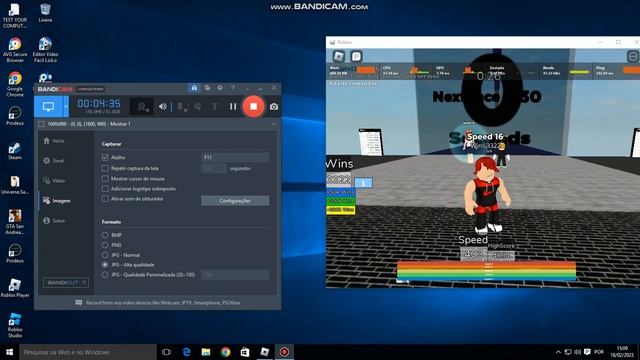
Task: Click the Bandicam help question mark icon
Action: 233,88
